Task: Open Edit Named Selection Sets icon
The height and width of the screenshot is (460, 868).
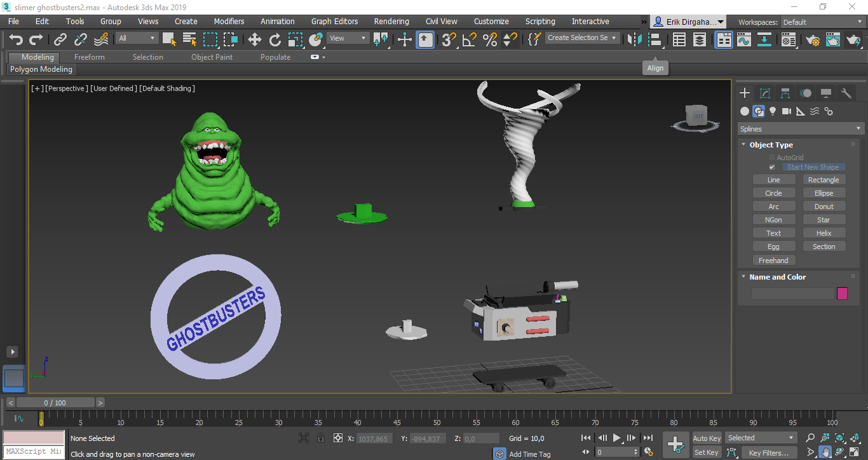Action: point(535,39)
